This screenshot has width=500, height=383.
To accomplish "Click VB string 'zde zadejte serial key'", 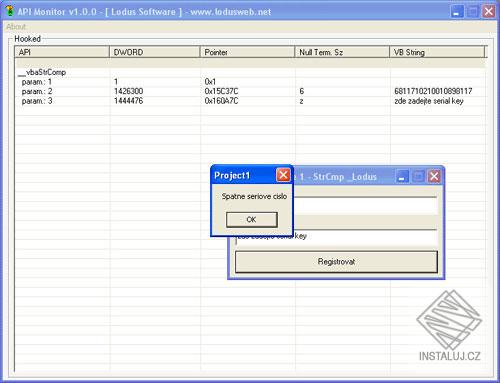I will click(x=429, y=101).
